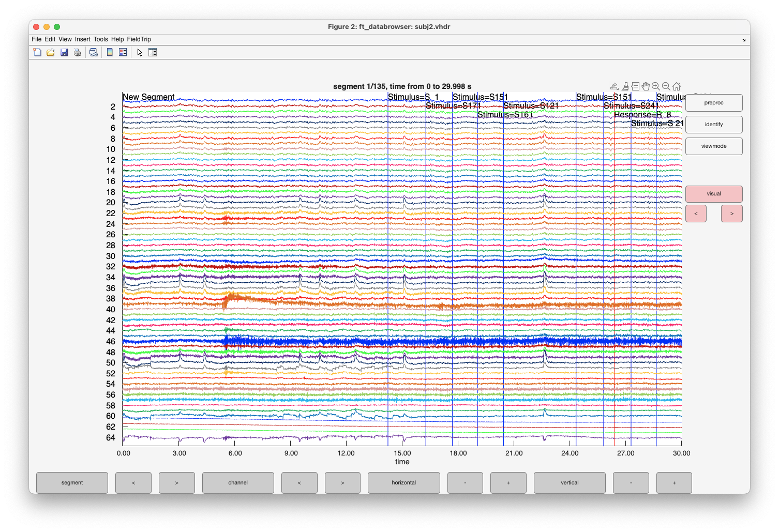Screen dimensions: 779x532
Task: Click the Print Figure icon
Action: point(78,52)
